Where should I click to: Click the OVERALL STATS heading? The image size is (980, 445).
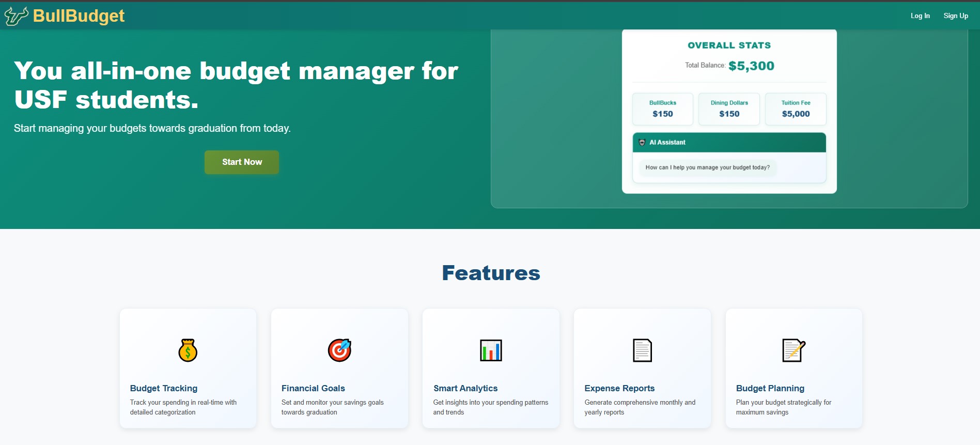point(729,45)
